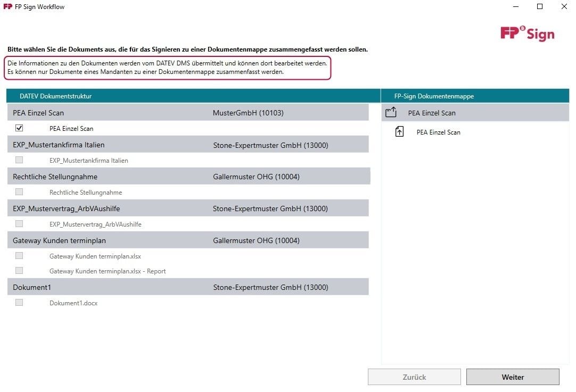Click the bold 'Bitte wählen Sie' instruction heading

point(187,49)
